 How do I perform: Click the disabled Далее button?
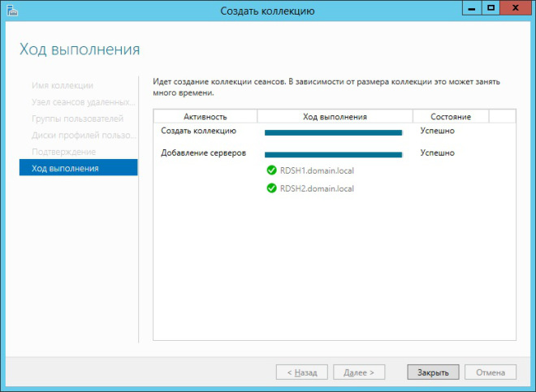click(x=359, y=373)
